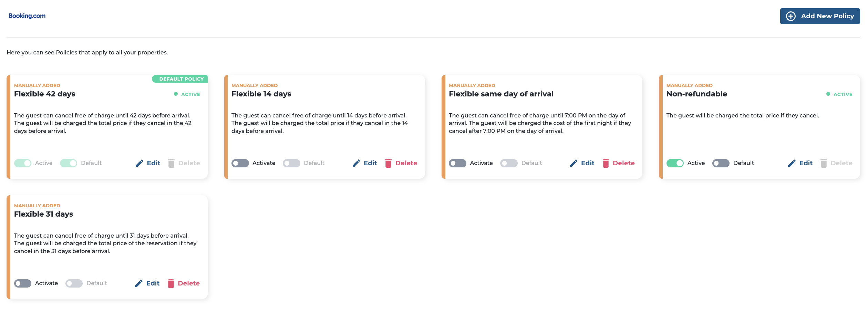
Task: Click the Flexible 42 days policy title
Action: click(x=45, y=94)
